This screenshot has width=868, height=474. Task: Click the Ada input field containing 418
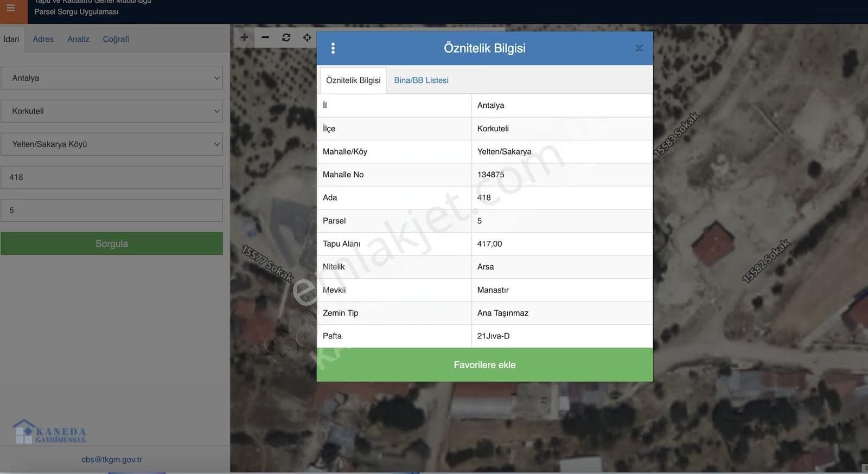click(x=112, y=177)
